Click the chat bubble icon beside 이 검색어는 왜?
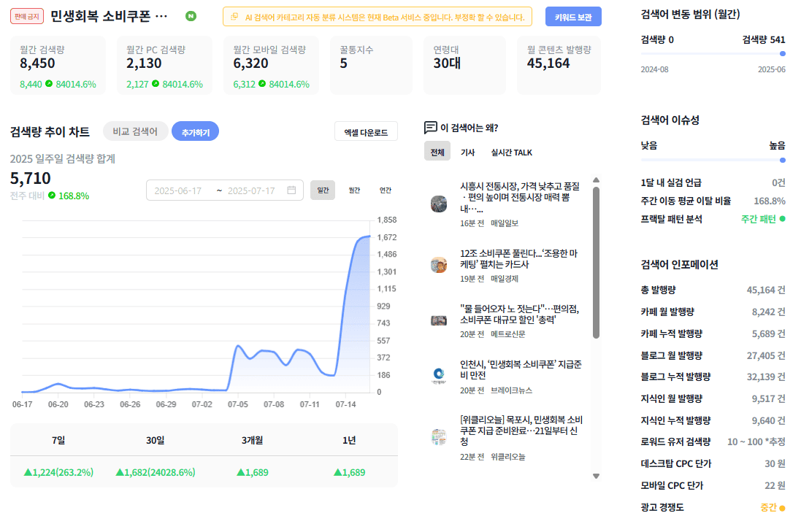 pos(430,127)
